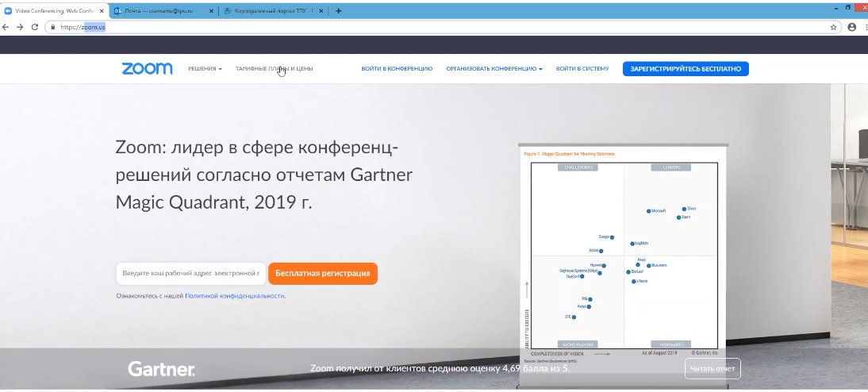
Task: Click the Gartner Magic Quadrant chart image
Action: tap(624, 256)
